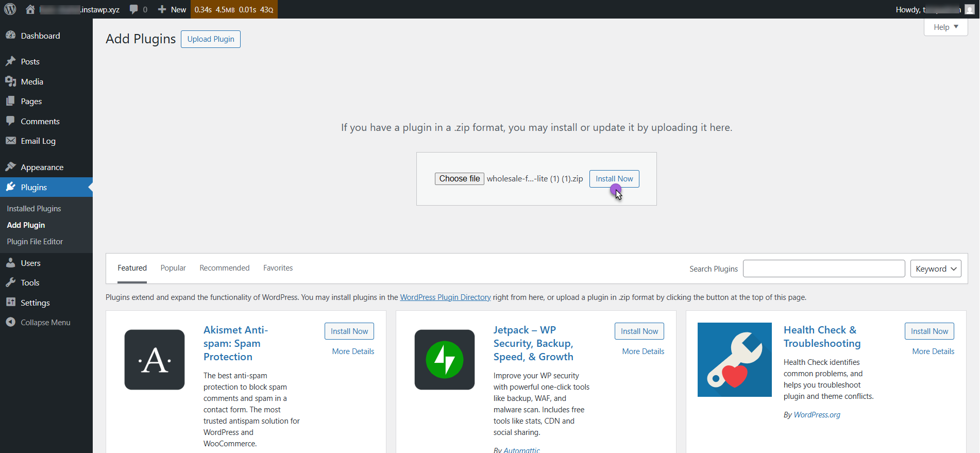Open the Health Check plugin image
980x453 pixels.
click(x=735, y=360)
